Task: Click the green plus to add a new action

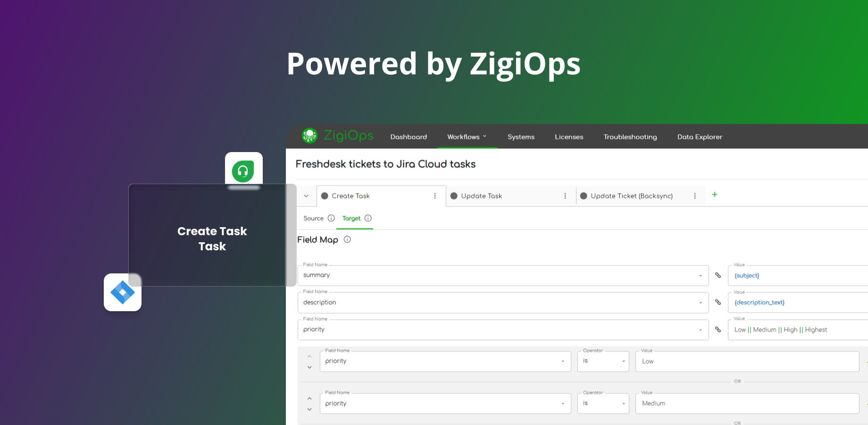Action: (x=714, y=194)
